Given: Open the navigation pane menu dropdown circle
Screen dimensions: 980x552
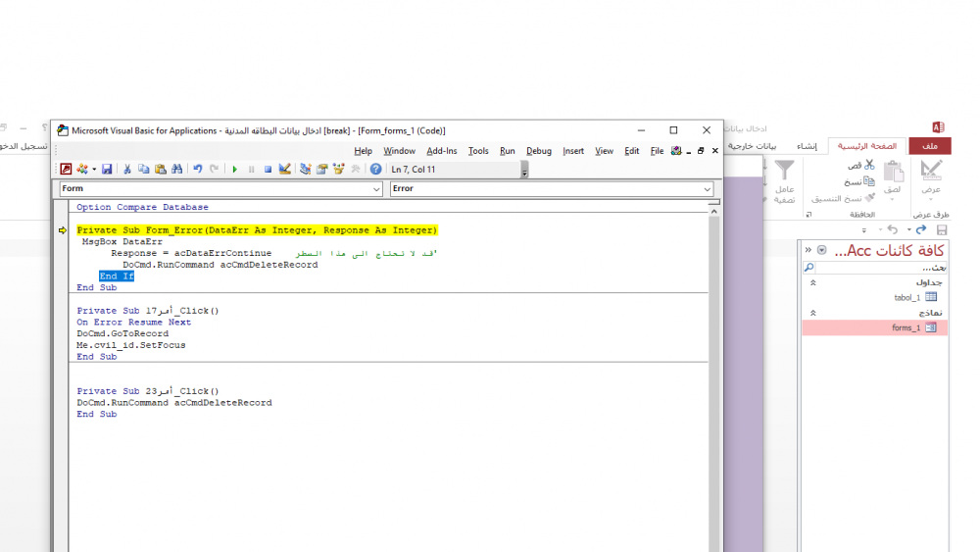Looking at the screenshot, I should (822, 250).
